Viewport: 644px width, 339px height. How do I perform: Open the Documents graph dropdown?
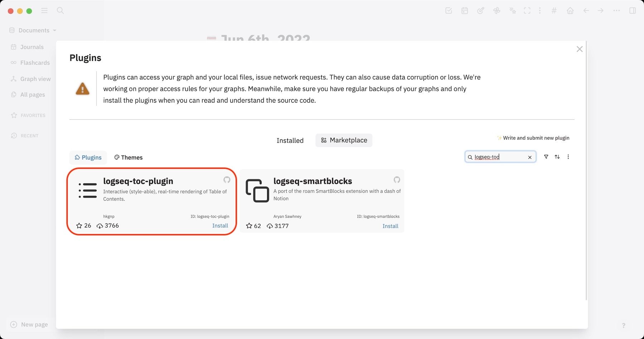(x=33, y=30)
